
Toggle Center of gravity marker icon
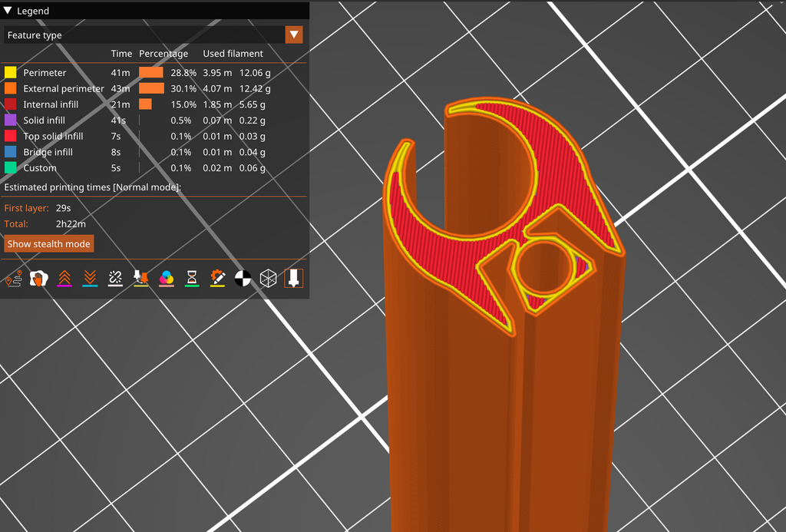click(x=243, y=279)
